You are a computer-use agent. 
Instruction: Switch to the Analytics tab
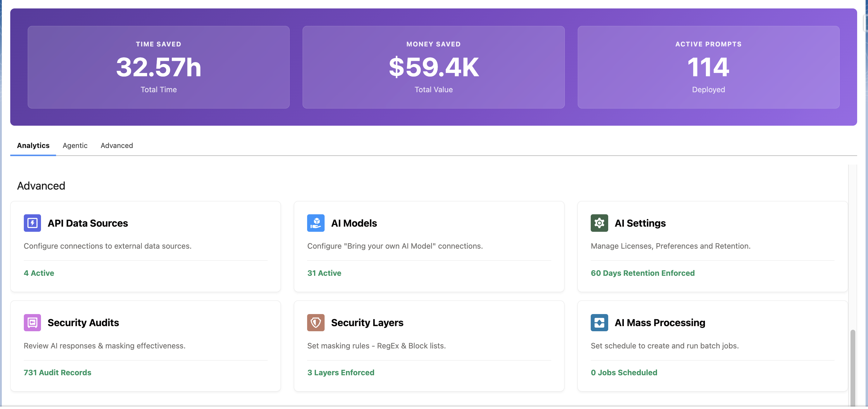[x=33, y=146]
